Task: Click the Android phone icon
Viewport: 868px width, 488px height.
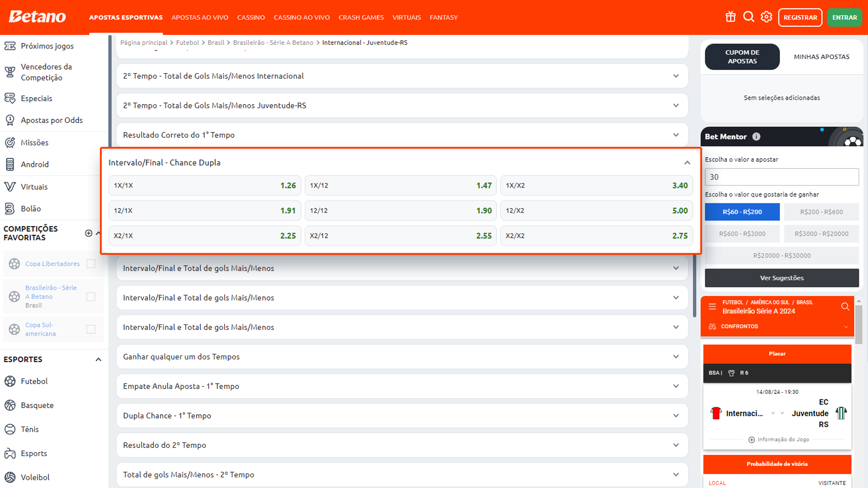Action: pyautogui.click(x=10, y=164)
